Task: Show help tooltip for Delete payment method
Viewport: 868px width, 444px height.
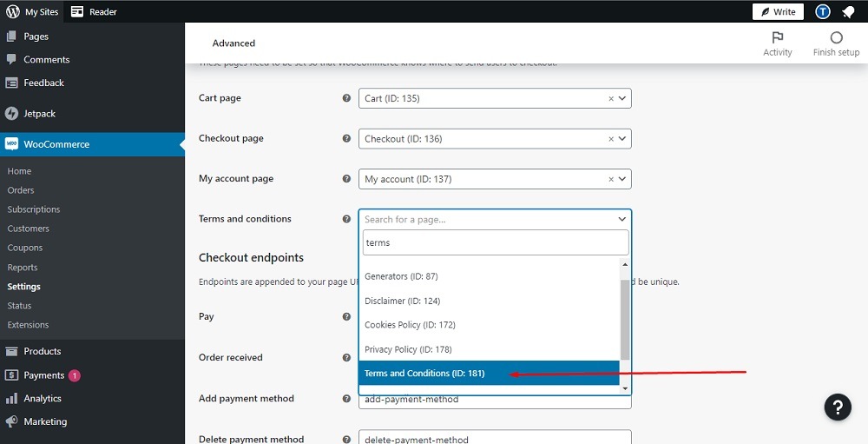Action: pos(346,440)
